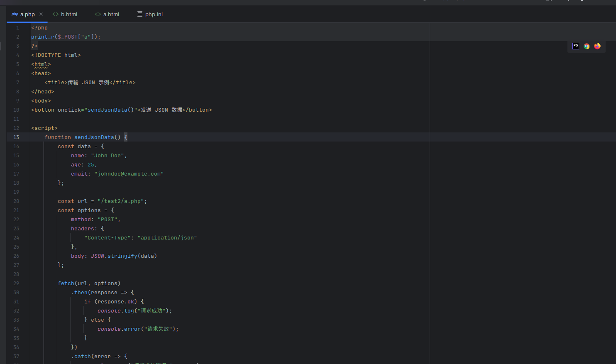The height and width of the screenshot is (364, 616).
Task: Click the button label 发送 JSON 数据
Action: pos(161,110)
